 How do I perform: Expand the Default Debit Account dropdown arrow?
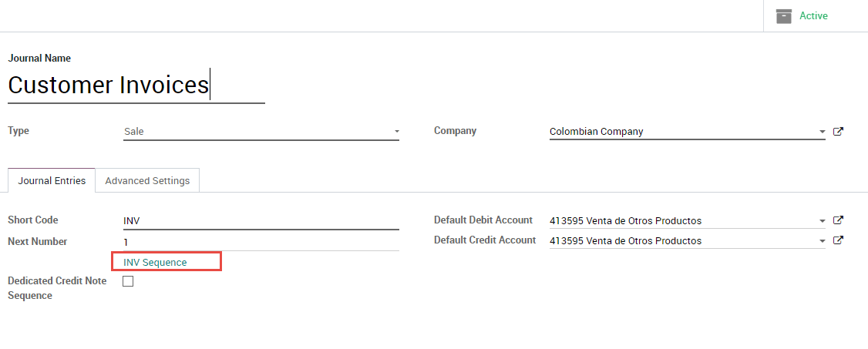[x=823, y=221]
